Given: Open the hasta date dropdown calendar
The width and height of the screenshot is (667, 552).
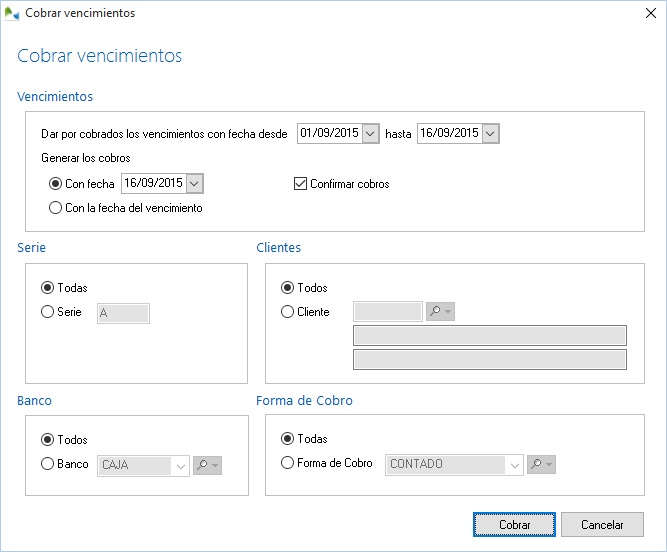Looking at the screenshot, I should click(x=489, y=134).
